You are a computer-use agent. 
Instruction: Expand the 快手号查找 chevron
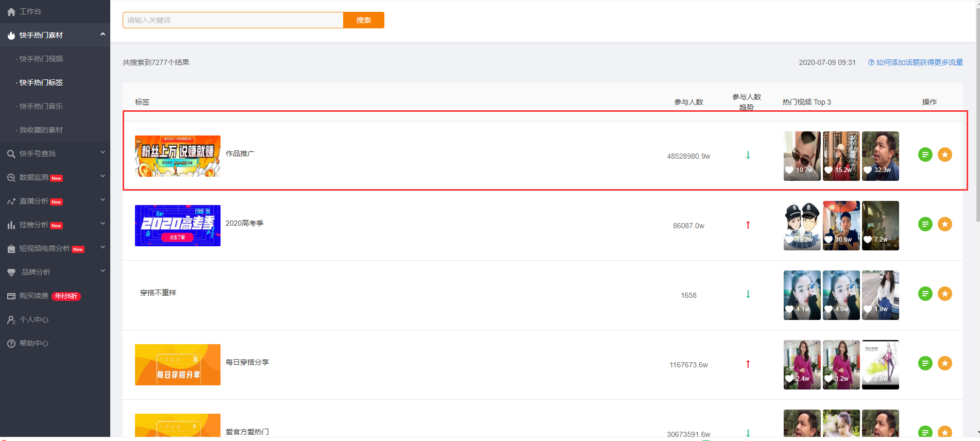(x=103, y=152)
